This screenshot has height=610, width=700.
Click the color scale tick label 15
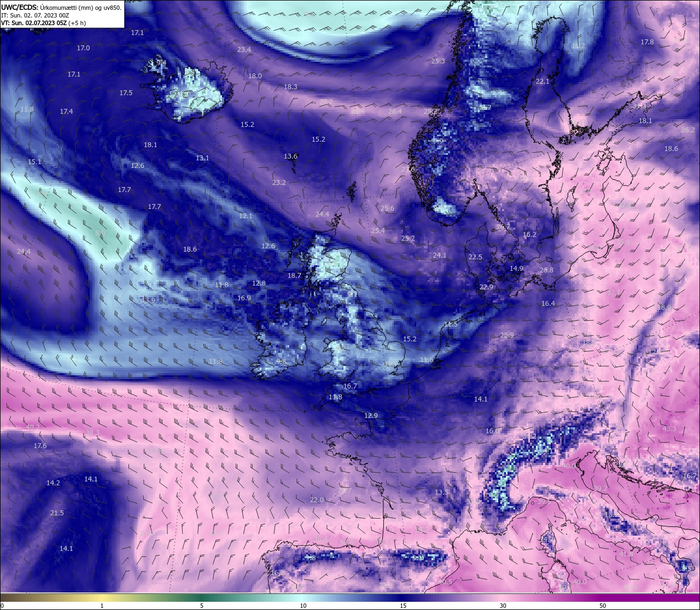pyautogui.click(x=403, y=606)
